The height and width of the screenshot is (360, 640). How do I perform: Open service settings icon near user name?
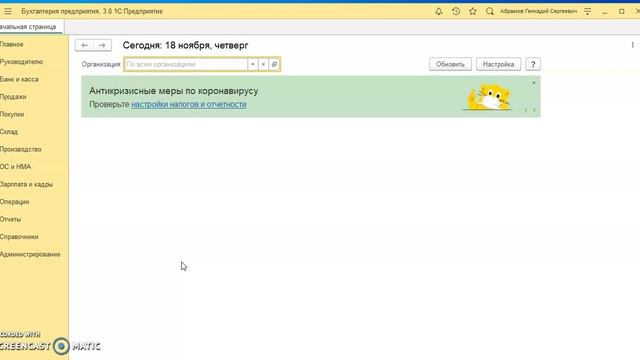(x=587, y=11)
